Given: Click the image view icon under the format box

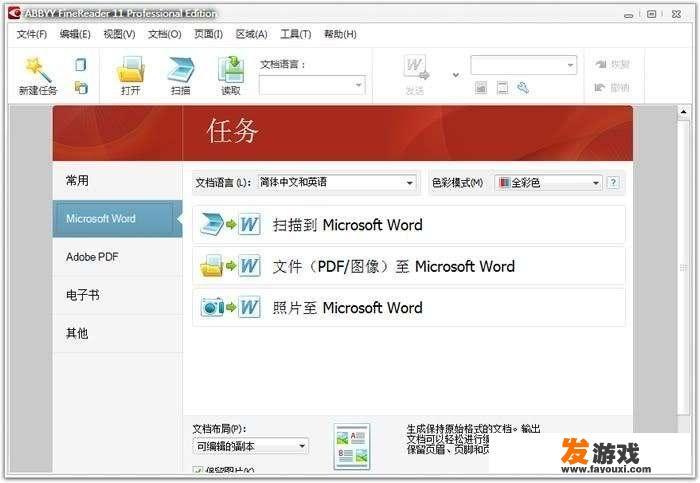Looking at the screenshot, I should point(481,87).
